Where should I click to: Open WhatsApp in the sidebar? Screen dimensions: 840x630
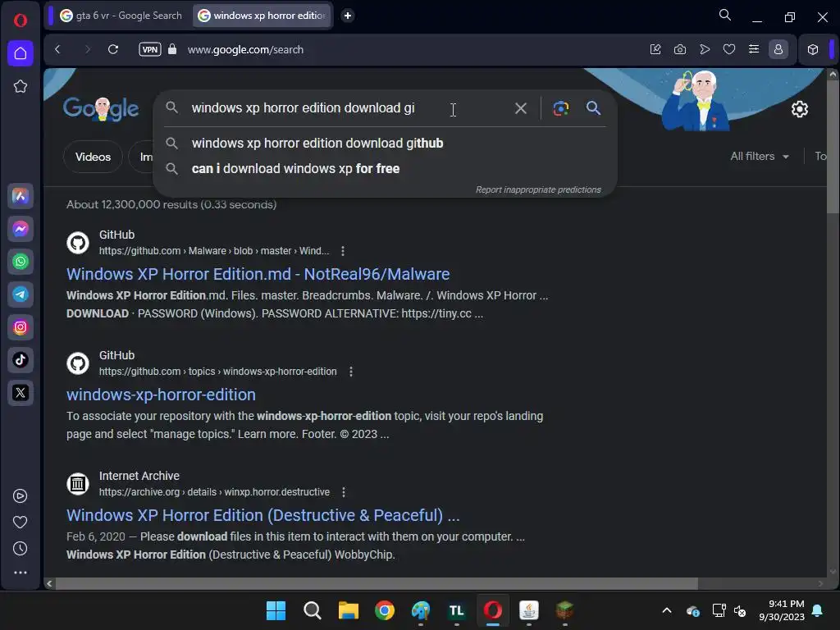tap(21, 262)
